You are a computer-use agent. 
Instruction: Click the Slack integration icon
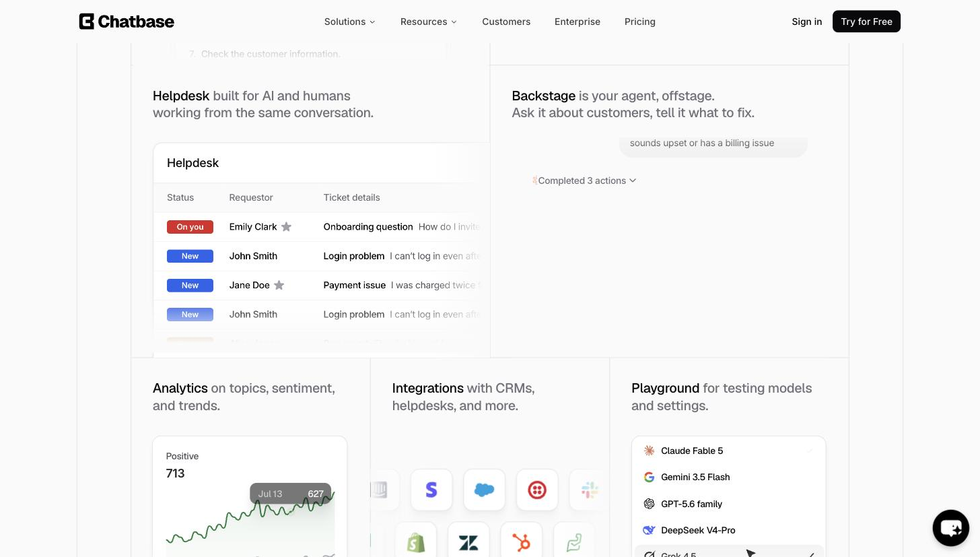tap(590, 490)
